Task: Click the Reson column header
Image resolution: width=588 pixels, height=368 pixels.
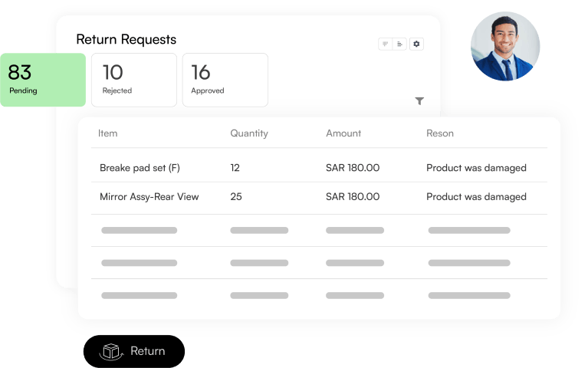Action: (x=440, y=133)
